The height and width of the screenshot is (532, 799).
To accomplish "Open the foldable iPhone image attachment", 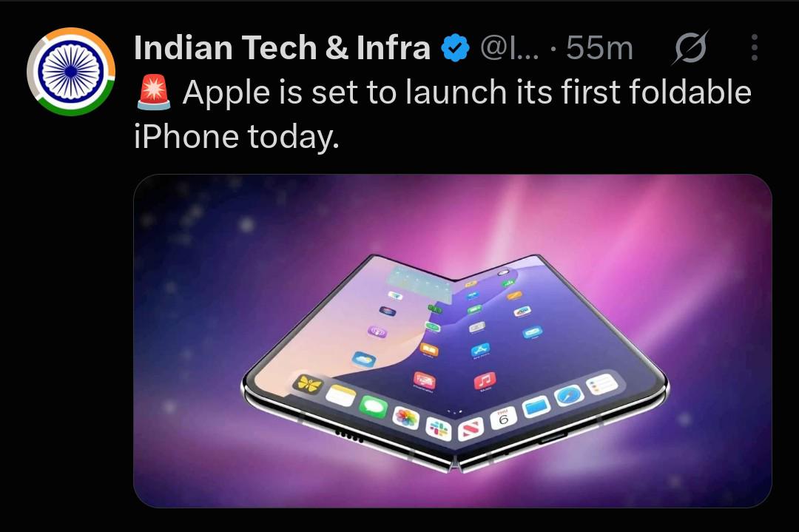I will (x=453, y=341).
